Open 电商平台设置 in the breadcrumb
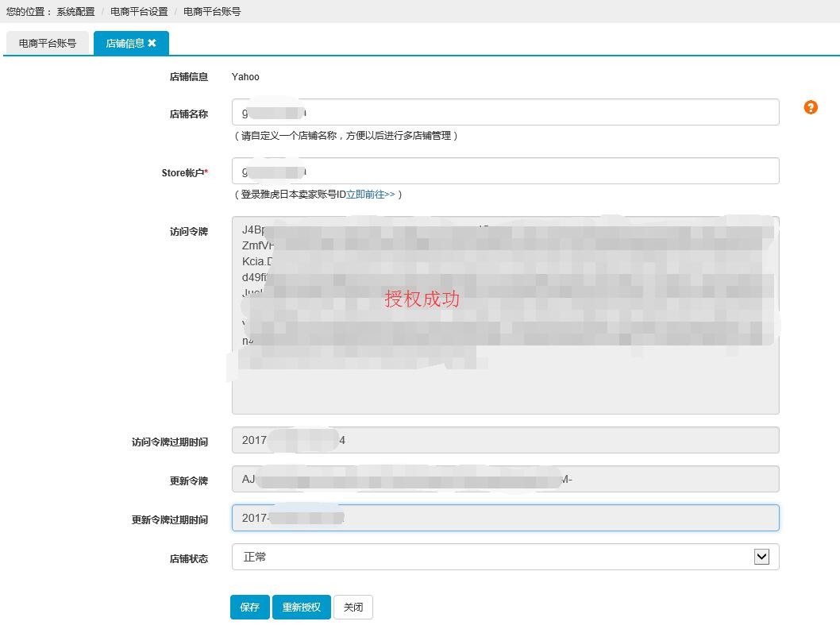840x629 pixels. point(139,12)
